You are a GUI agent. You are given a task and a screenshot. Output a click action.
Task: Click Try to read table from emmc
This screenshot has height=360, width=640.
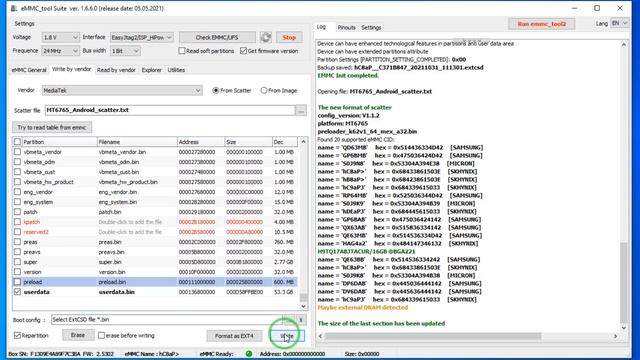click(52, 127)
